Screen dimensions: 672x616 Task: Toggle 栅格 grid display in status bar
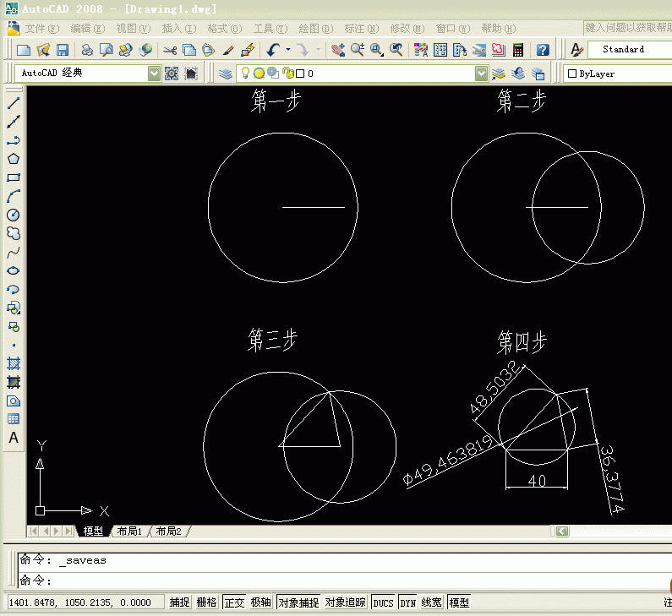pyautogui.click(x=206, y=602)
